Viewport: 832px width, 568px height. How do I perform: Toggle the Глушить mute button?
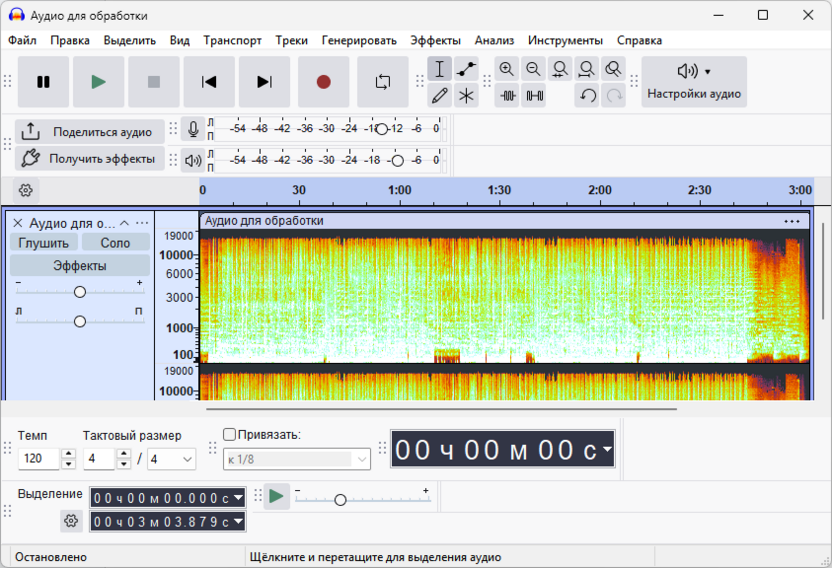point(44,243)
